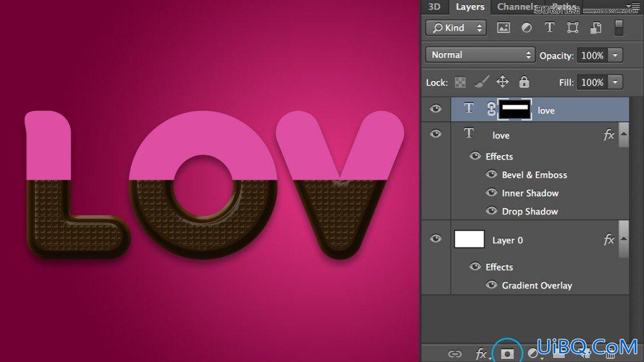Select the Layers tab
Image resolution: width=644 pixels, height=362 pixels.
470,6
